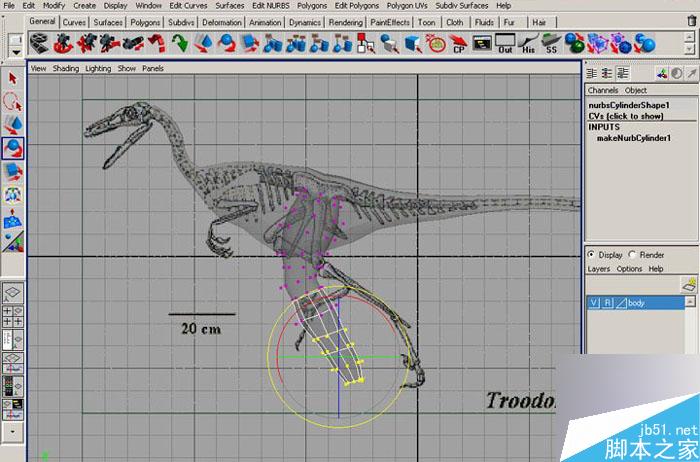Image resolution: width=700 pixels, height=462 pixels.
Task: Choose the Rotate tool in left toolbox
Action: tap(13, 148)
